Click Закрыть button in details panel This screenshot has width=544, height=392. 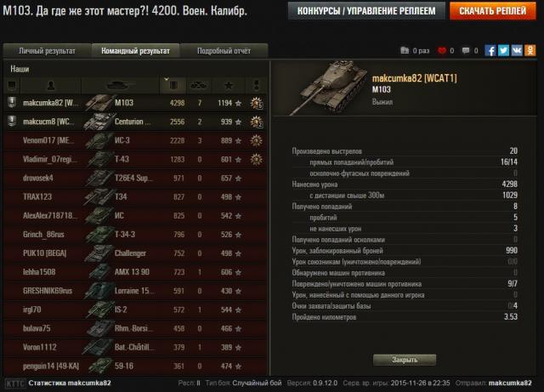point(405,360)
